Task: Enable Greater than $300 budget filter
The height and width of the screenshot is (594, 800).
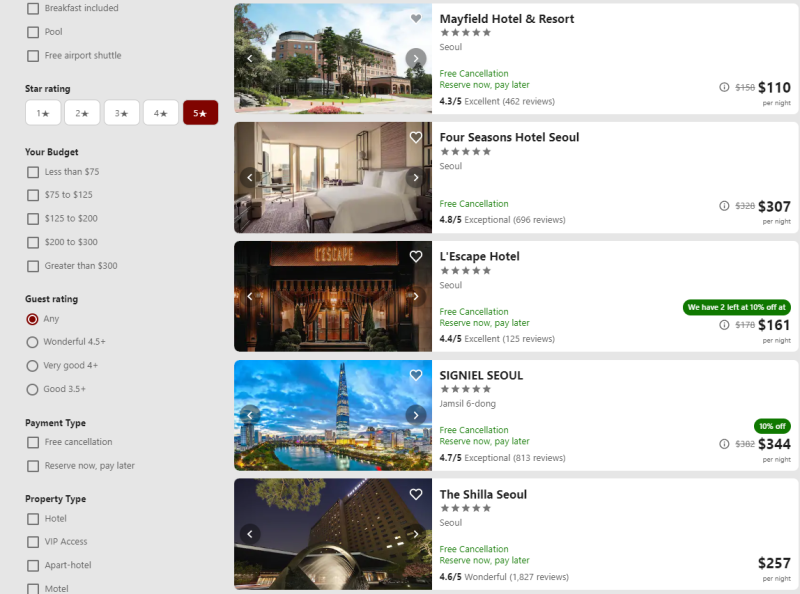Action: point(33,266)
